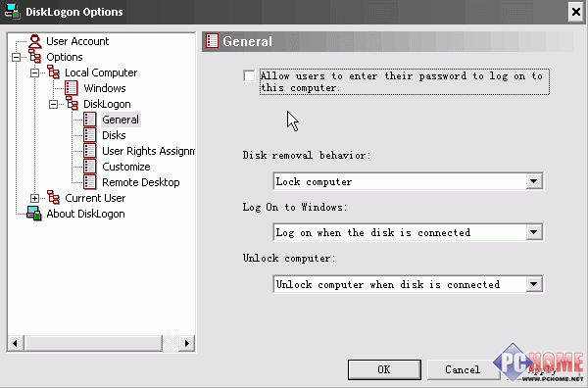Open the Disk removal behavior dropdown

click(534, 181)
